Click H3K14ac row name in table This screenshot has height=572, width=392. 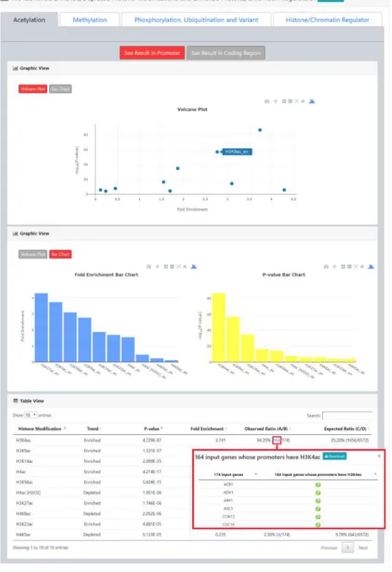[x=24, y=461]
